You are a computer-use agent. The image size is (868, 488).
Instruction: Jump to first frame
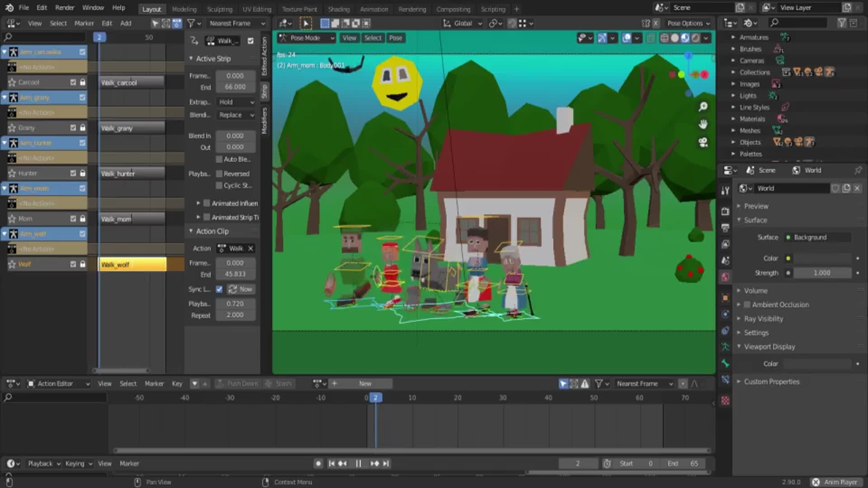coord(331,464)
